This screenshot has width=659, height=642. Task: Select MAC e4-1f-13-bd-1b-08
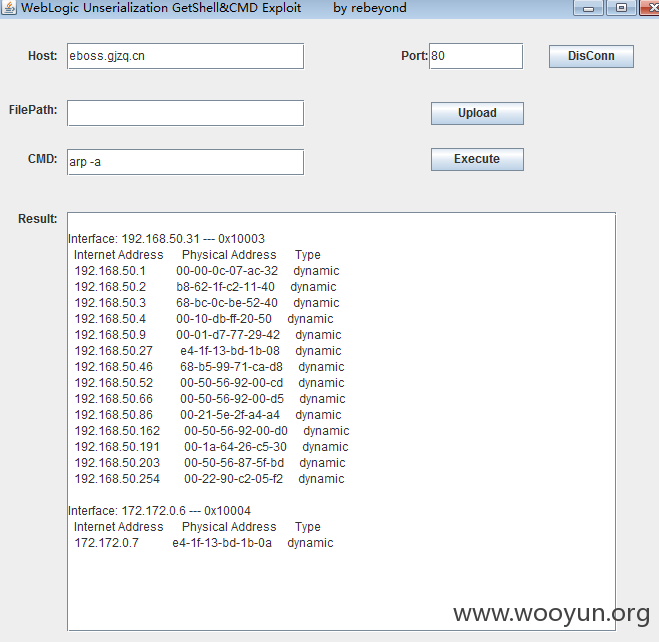coord(230,350)
